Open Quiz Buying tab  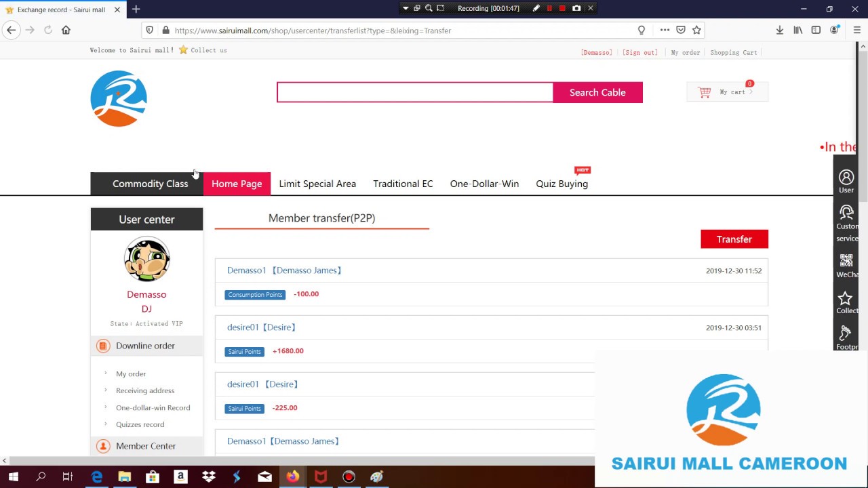pos(562,184)
